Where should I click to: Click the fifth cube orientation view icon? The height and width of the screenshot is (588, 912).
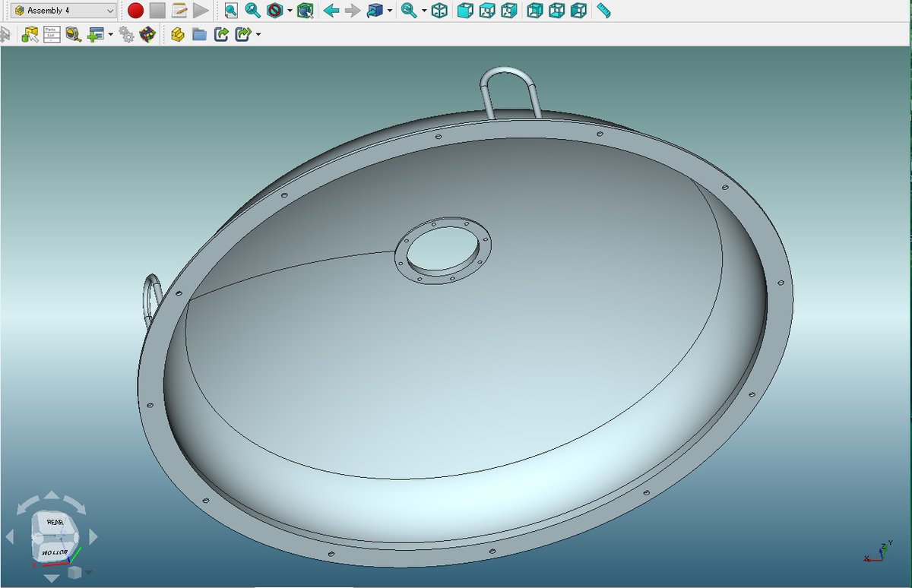click(557, 11)
